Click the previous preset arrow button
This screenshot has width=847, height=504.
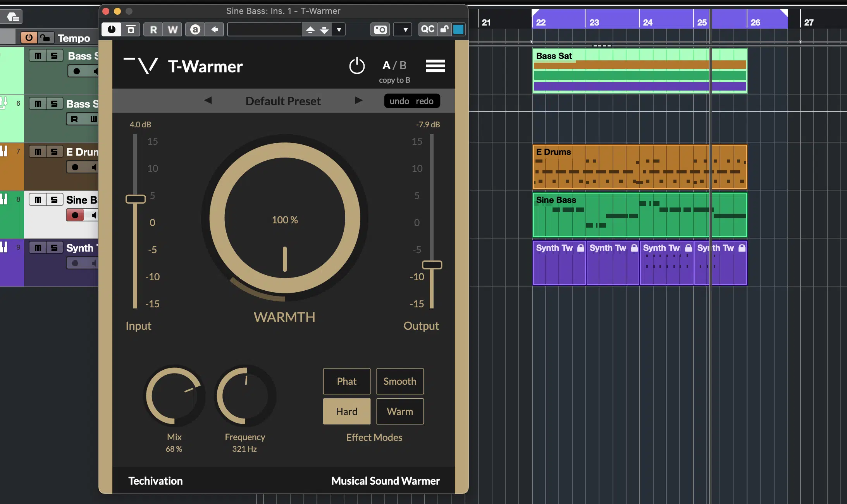209,100
